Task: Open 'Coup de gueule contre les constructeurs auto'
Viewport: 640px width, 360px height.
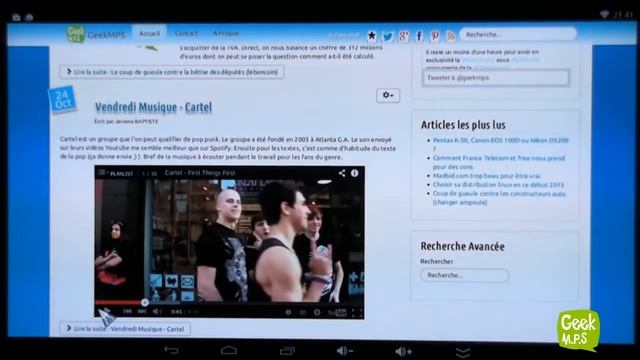Action: pos(499,198)
